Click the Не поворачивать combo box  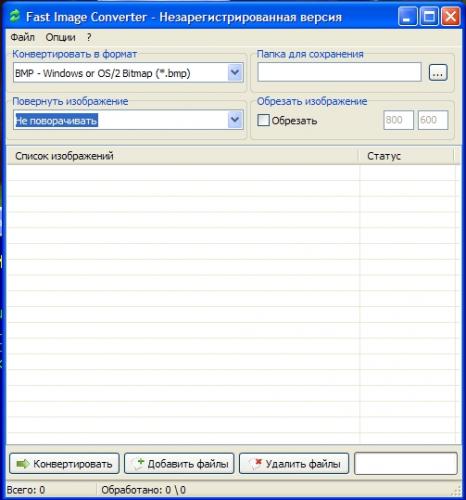128,120
